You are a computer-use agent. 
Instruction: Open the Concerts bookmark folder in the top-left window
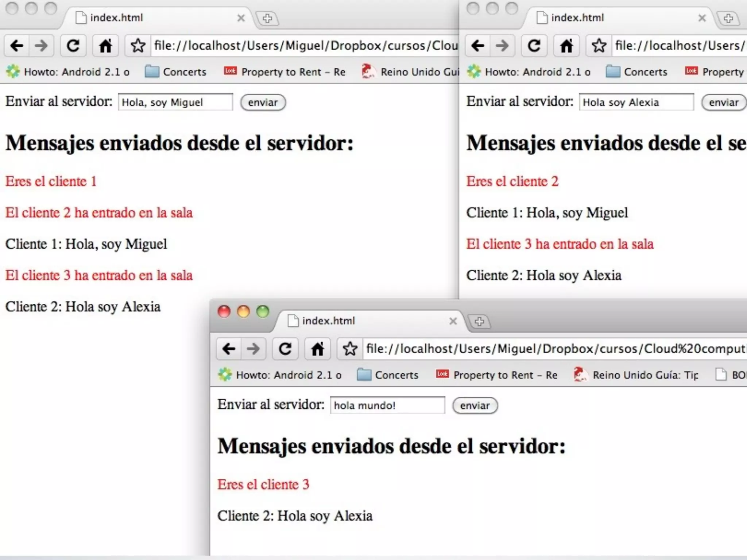click(x=176, y=72)
